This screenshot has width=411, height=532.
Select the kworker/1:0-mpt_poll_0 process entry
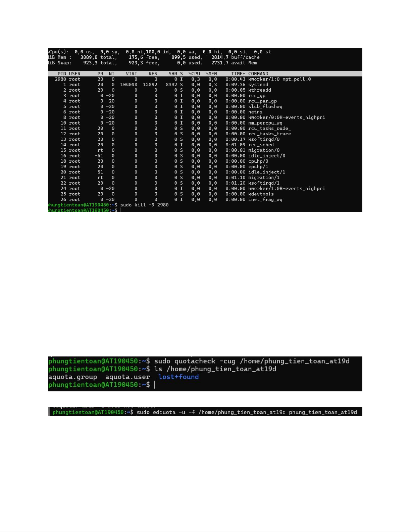[x=279, y=79]
